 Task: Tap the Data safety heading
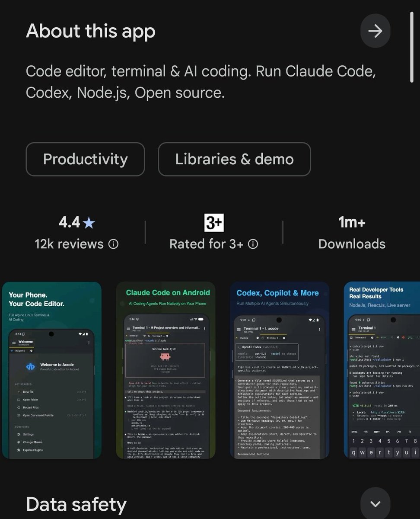pyautogui.click(x=76, y=504)
